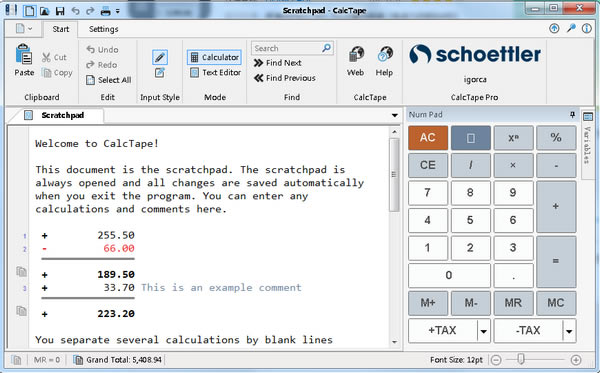Click the schoettler logo
600x373 pixels.
[x=474, y=54]
